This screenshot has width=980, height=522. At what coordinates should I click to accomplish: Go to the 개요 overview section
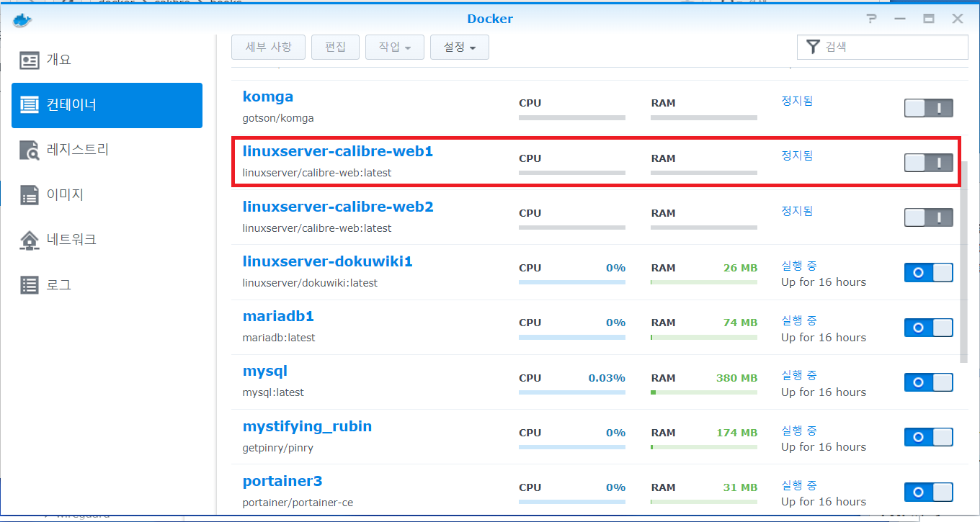[107, 60]
